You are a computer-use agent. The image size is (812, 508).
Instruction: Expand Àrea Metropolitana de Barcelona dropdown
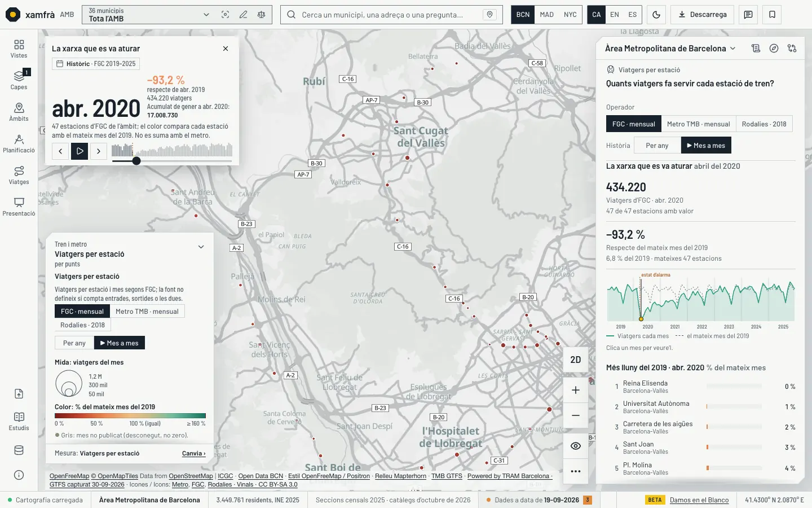[x=670, y=49]
